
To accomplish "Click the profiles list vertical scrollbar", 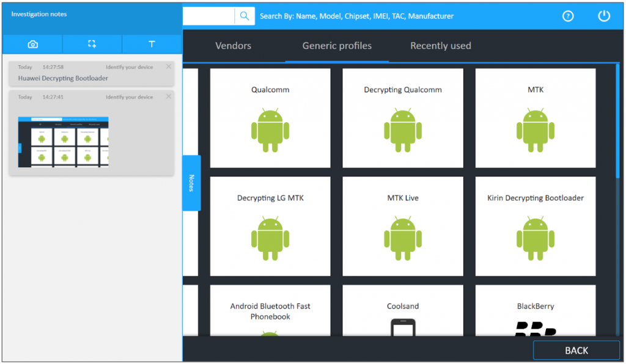I will pos(617,121).
